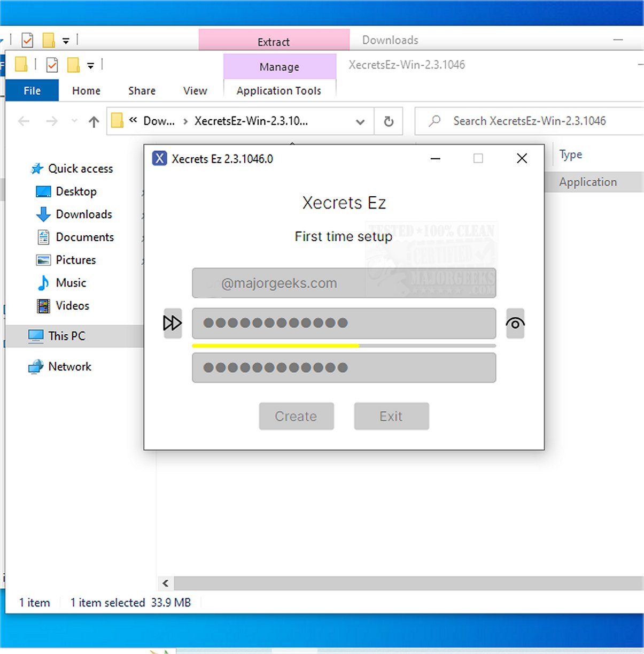Switch to the View ribbon tab

click(195, 90)
